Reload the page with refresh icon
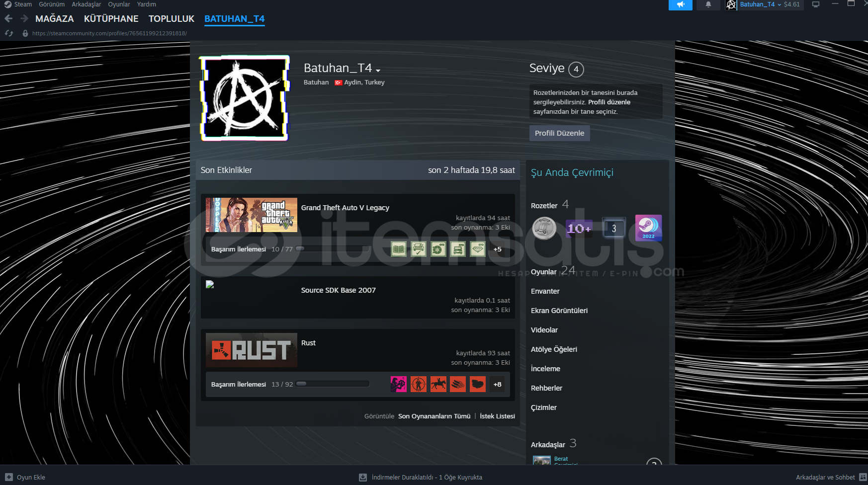The image size is (868, 485). click(9, 33)
